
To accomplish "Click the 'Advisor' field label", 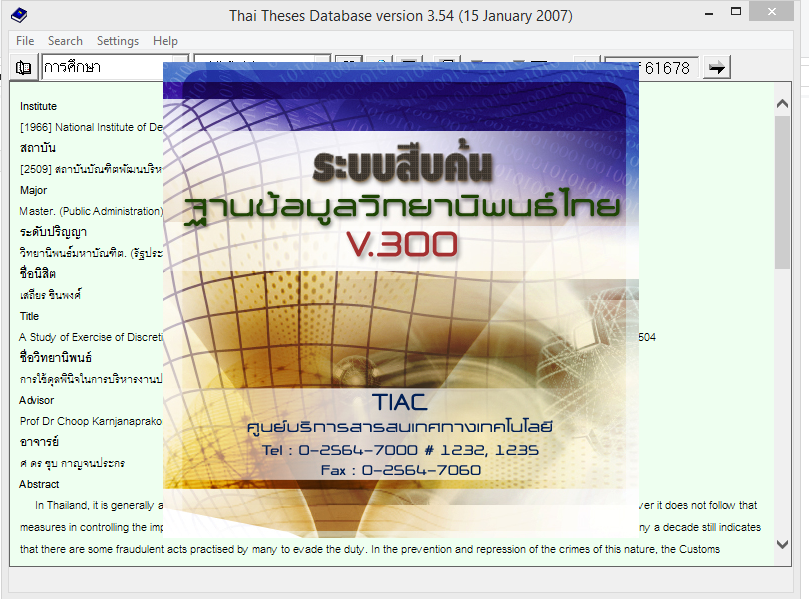I will (x=36, y=400).
